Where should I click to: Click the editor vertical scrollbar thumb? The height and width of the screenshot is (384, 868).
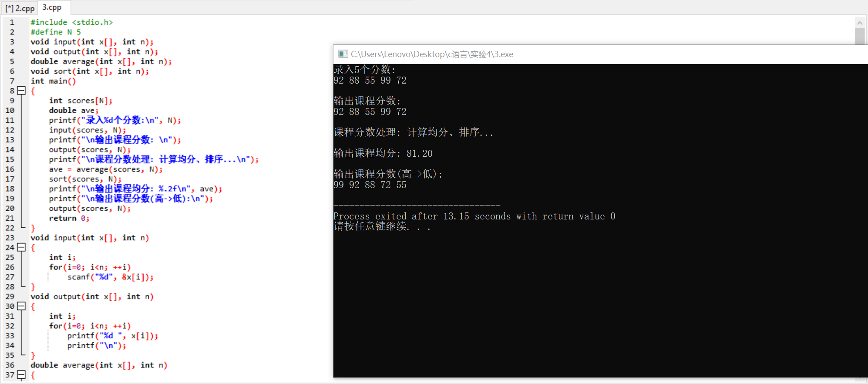859,36
